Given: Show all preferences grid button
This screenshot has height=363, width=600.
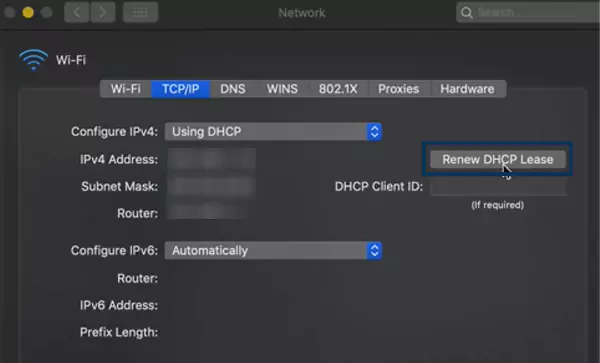Looking at the screenshot, I should tap(140, 13).
